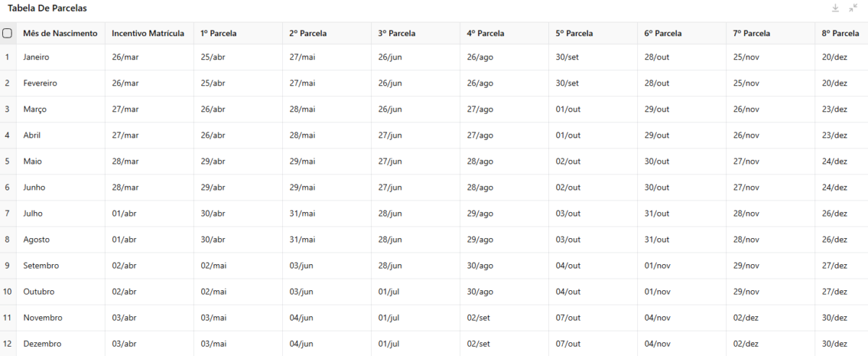The width and height of the screenshot is (868, 356).
Task: Click the 4º Parcela column header
Action: pyautogui.click(x=504, y=33)
